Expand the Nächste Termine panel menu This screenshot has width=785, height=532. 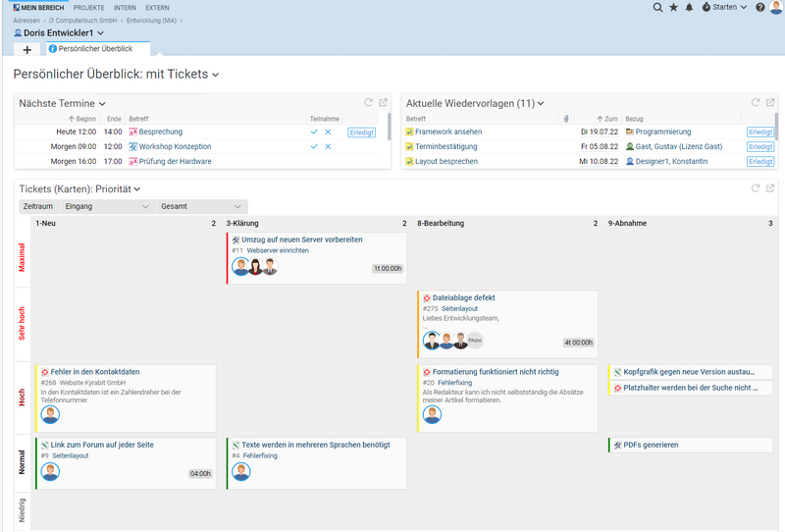coord(102,104)
